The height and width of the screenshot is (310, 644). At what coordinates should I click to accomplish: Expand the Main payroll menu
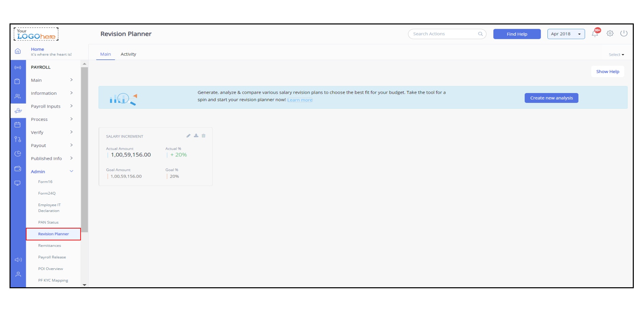click(52, 80)
